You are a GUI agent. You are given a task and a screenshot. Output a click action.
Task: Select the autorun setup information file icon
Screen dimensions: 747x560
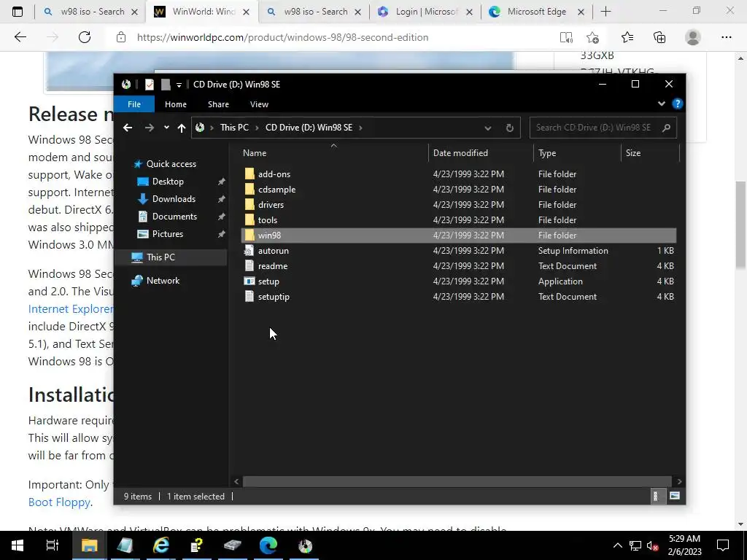249,251
